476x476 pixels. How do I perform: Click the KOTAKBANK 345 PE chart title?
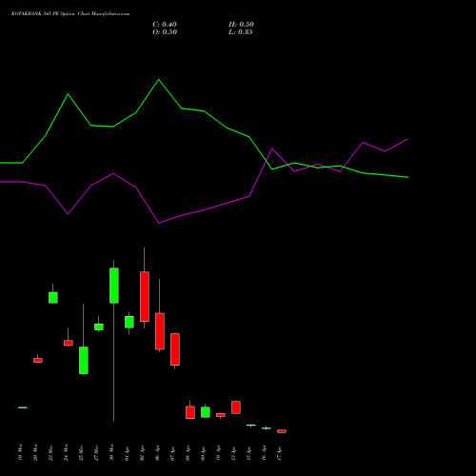[x=70, y=14]
